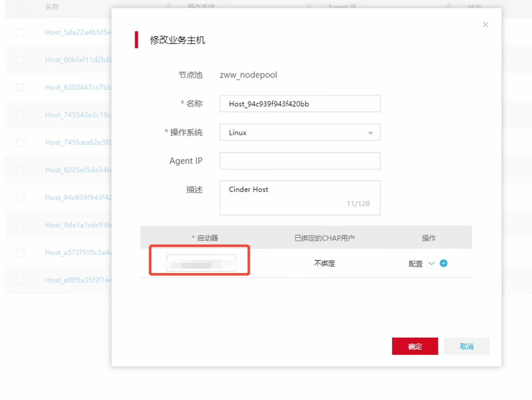Open the 操作系统 Linux dropdown
532x400 pixels.
[x=300, y=133]
